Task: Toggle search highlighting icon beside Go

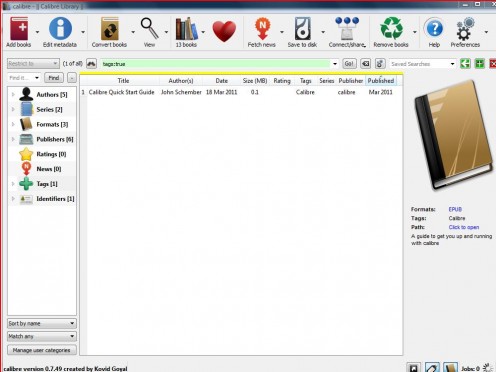Action: [x=380, y=64]
